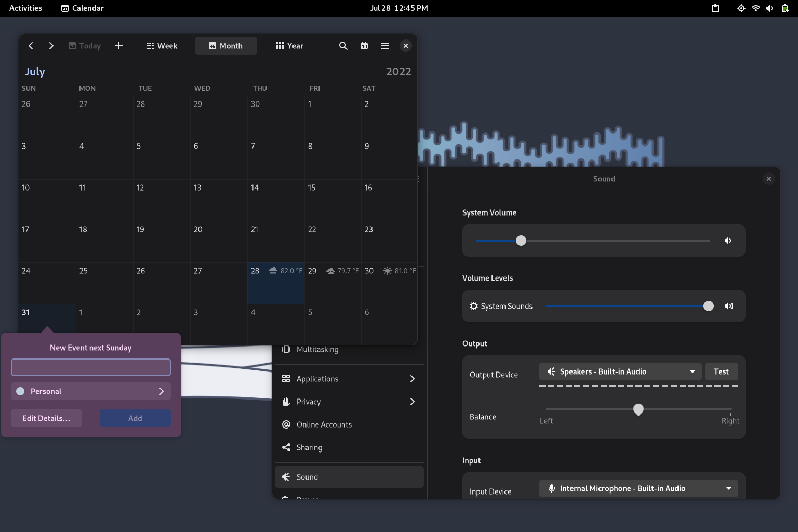Viewport: 798px width, 532px height.
Task: Go to previous month in Calendar
Action: coord(31,46)
